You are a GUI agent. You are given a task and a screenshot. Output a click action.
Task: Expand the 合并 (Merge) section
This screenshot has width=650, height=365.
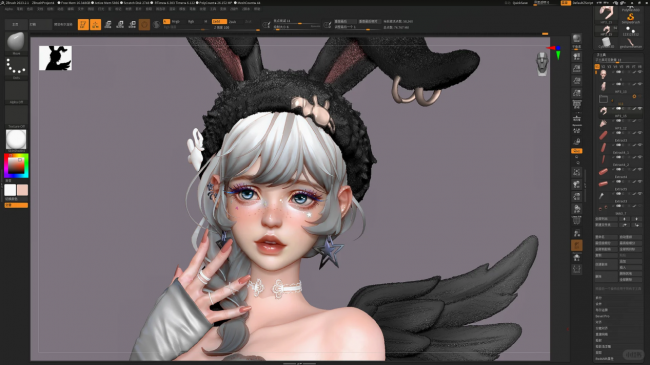(x=599, y=304)
